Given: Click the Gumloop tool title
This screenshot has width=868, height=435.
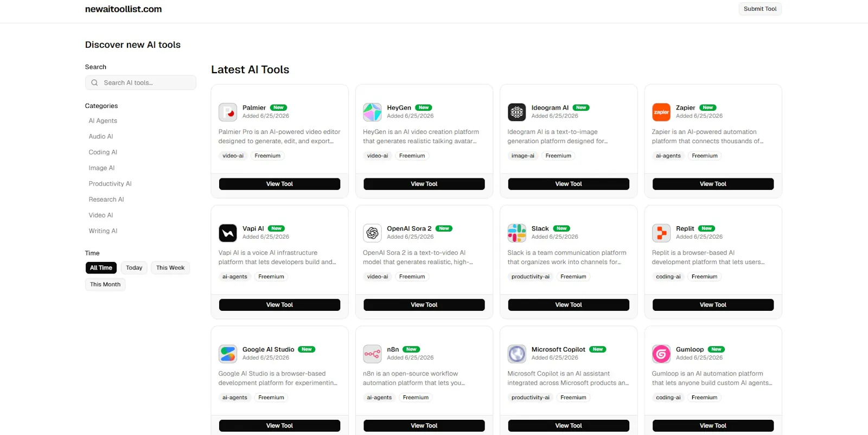Looking at the screenshot, I should 690,350.
